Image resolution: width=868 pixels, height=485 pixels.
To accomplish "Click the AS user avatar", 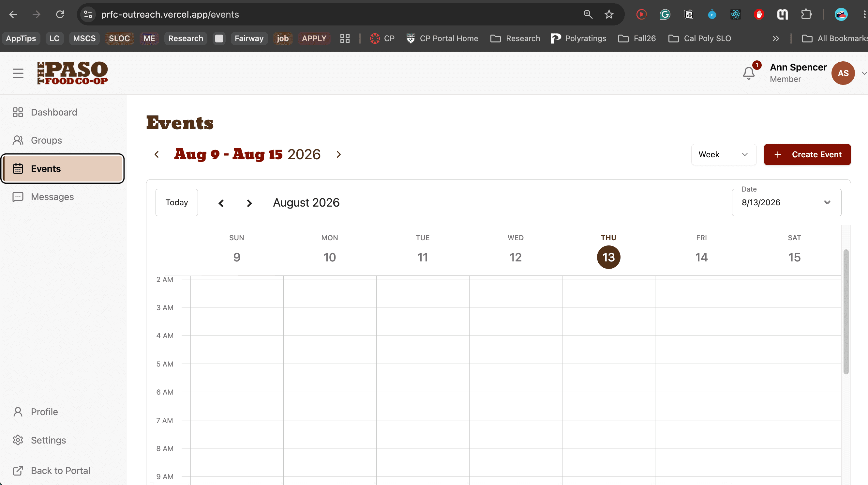I will coord(843,73).
